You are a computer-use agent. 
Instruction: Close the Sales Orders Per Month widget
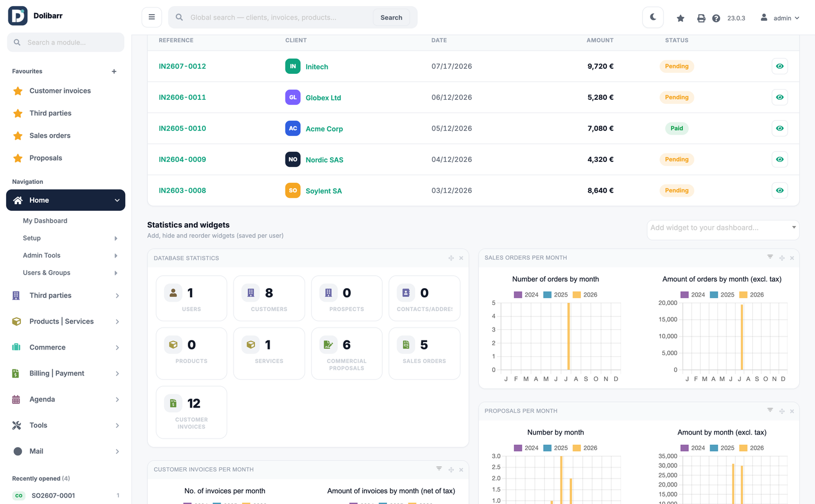(792, 258)
